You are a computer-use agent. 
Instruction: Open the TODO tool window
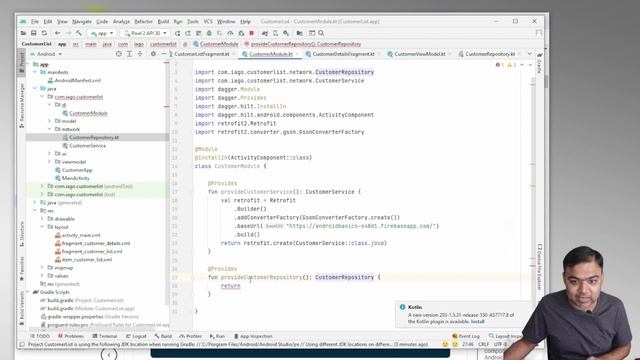click(x=40, y=336)
